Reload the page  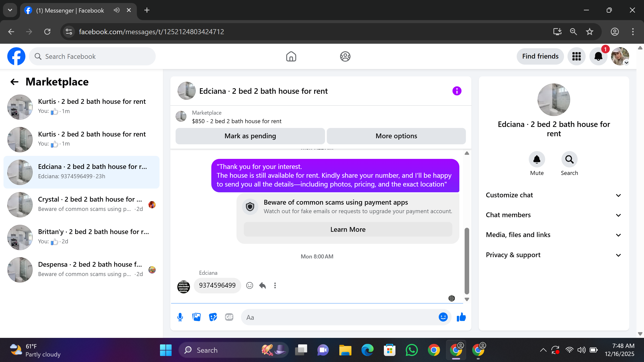tap(47, 32)
